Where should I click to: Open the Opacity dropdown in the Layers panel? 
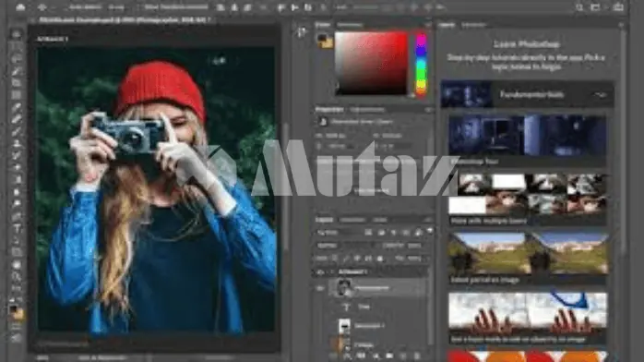pos(414,246)
